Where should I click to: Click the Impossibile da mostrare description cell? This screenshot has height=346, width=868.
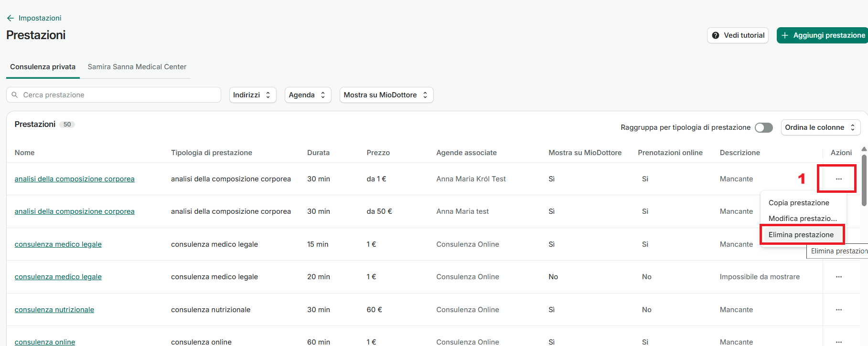pos(760,277)
